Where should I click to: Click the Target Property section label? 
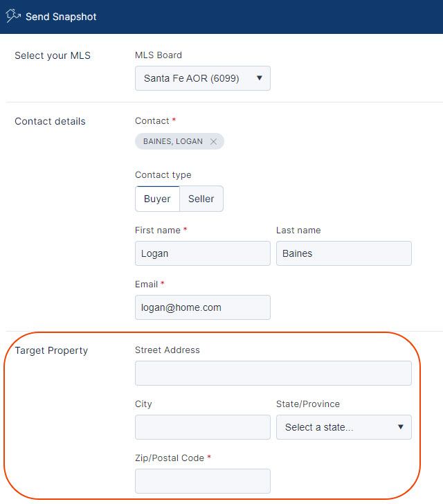51,350
